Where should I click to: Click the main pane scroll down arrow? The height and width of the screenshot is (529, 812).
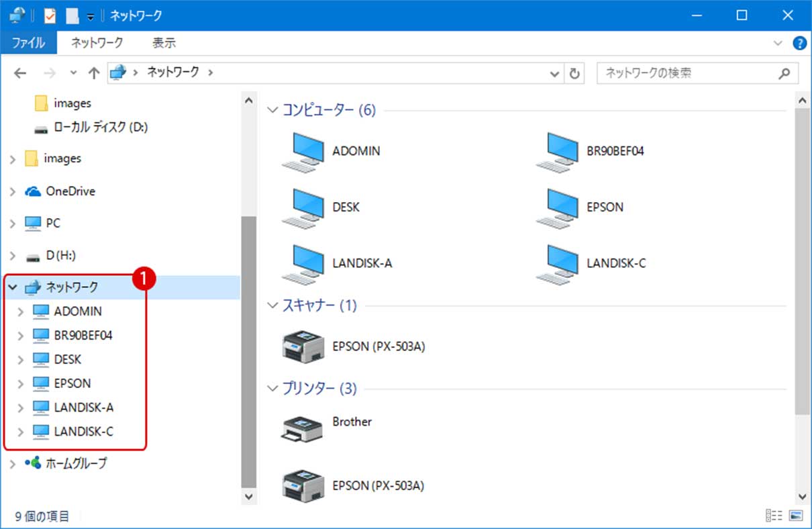[802, 497]
